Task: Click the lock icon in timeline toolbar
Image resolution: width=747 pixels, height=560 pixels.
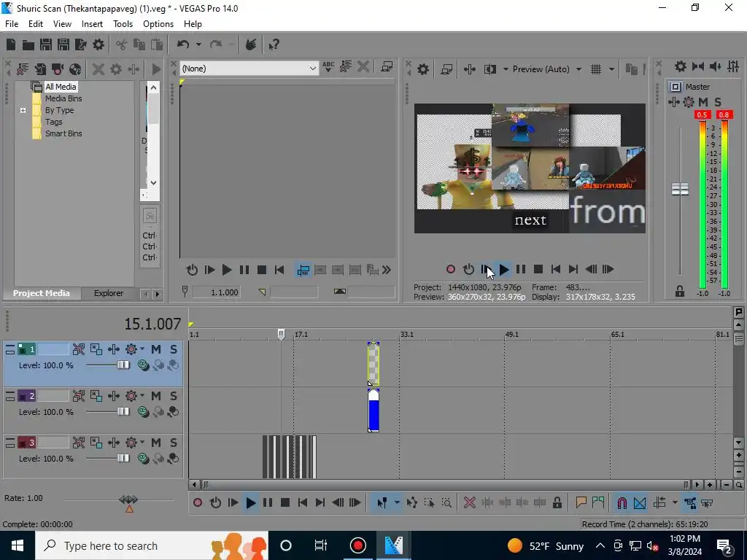Action: click(557, 503)
